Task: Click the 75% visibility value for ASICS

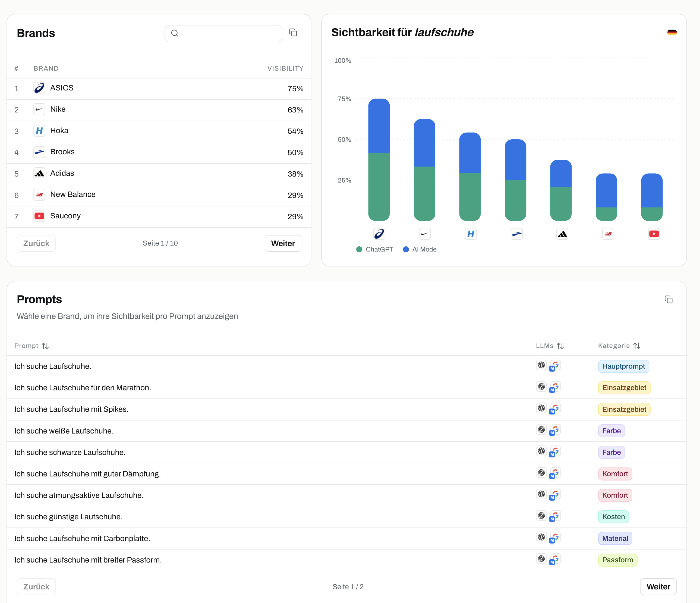Action: (x=295, y=89)
